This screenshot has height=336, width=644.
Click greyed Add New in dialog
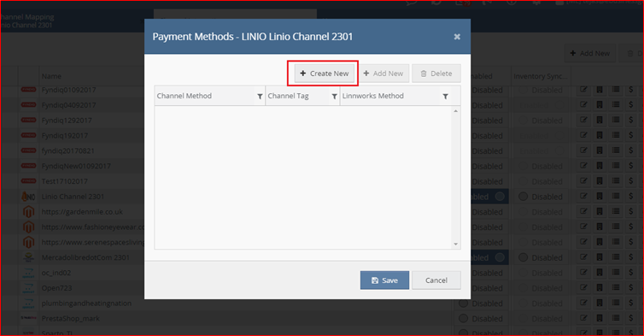coord(383,74)
